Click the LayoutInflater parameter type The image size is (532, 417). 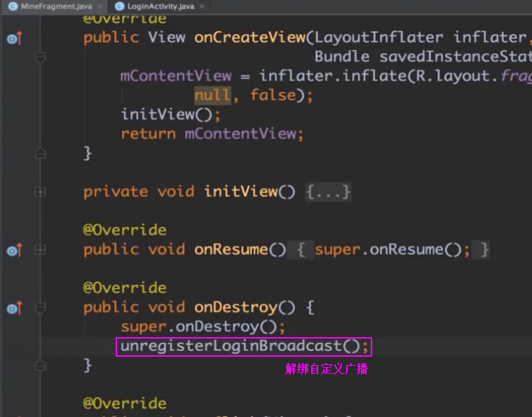(378, 37)
